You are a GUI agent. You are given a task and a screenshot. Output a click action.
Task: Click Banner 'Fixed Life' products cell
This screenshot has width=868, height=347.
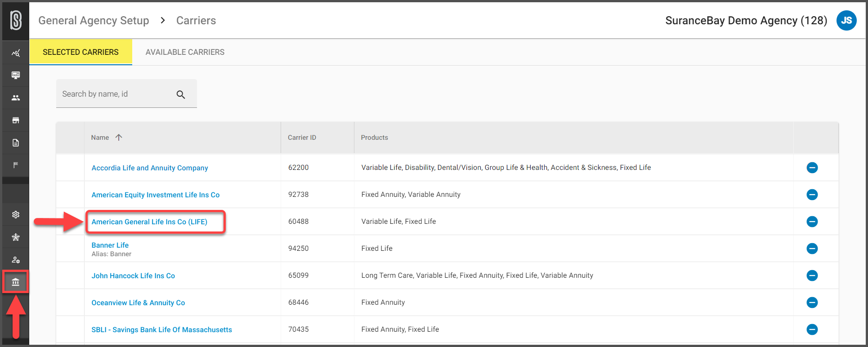tap(377, 248)
